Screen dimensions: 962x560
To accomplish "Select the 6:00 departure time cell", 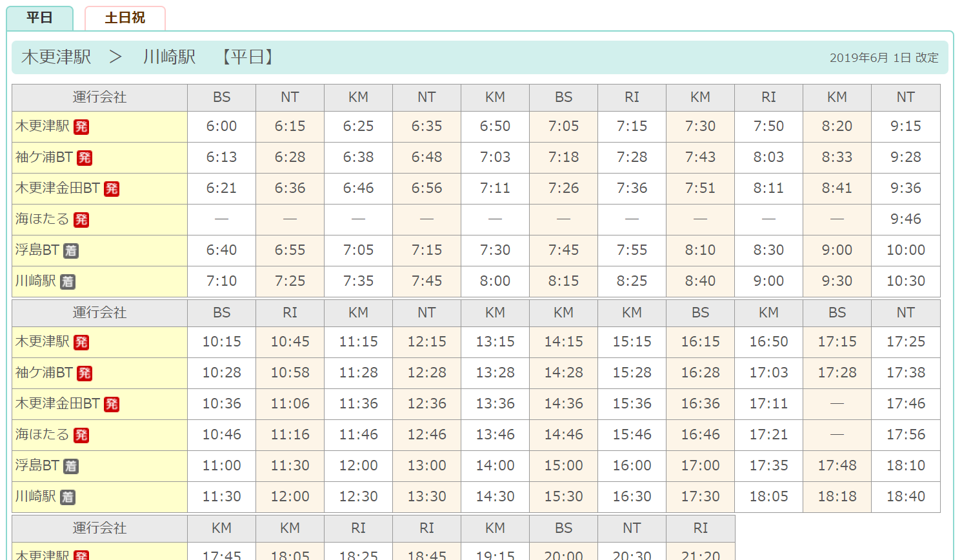I will (222, 126).
